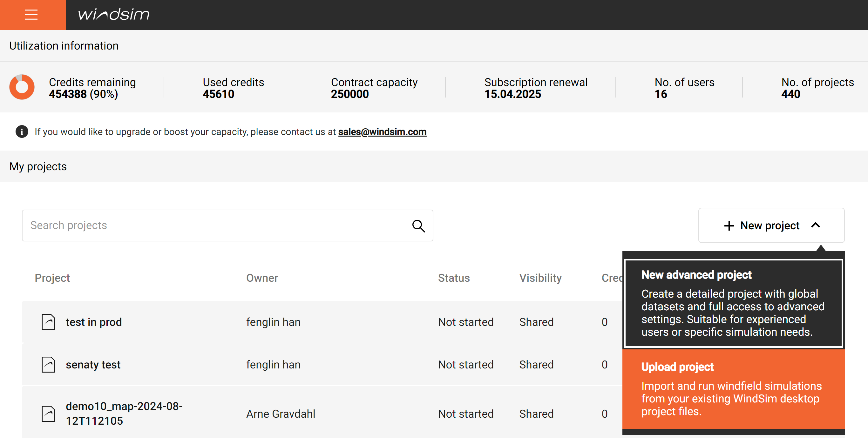Open the sales@windsim.com email link
The height and width of the screenshot is (438, 868).
click(382, 132)
